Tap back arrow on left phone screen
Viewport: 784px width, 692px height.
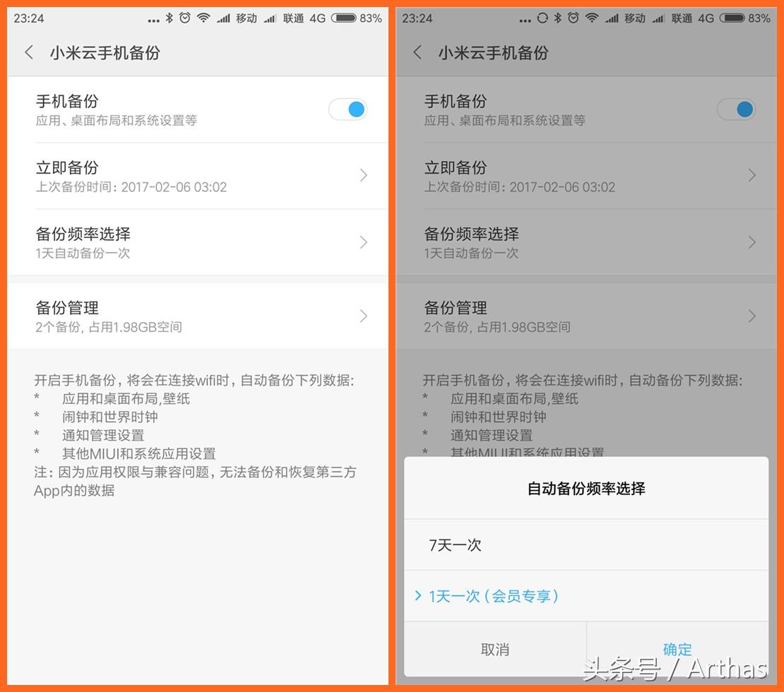pyautogui.click(x=29, y=52)
